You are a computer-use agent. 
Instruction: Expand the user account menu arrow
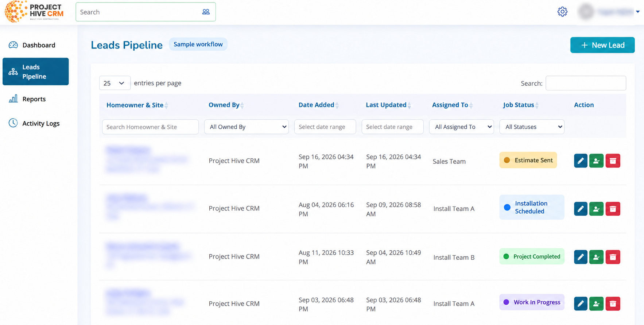click(x=638, y=12)
